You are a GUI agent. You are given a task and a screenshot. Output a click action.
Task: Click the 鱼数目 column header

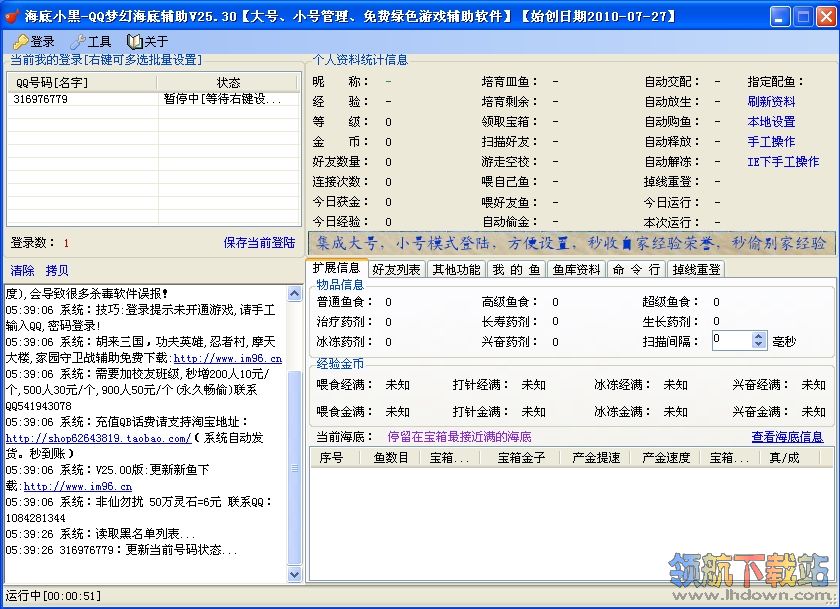[x=390, y=458]
